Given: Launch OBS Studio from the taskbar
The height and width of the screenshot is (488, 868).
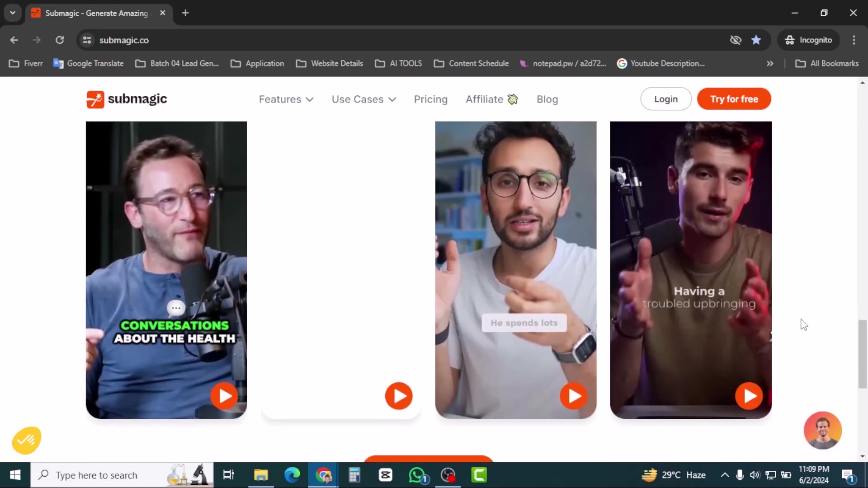Looking at the screenshot, I should click(447, 475).
